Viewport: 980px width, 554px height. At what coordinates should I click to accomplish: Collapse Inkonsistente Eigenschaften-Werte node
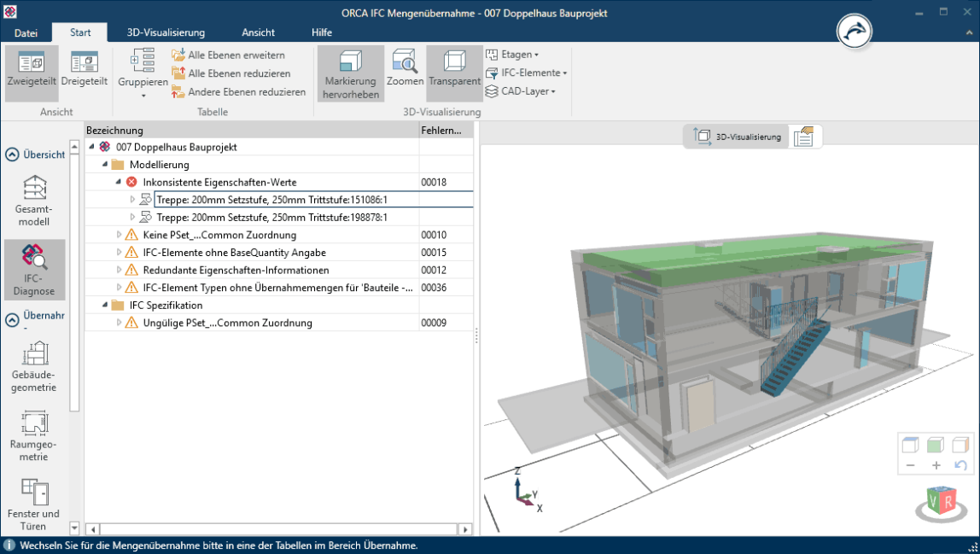(118, 181)
